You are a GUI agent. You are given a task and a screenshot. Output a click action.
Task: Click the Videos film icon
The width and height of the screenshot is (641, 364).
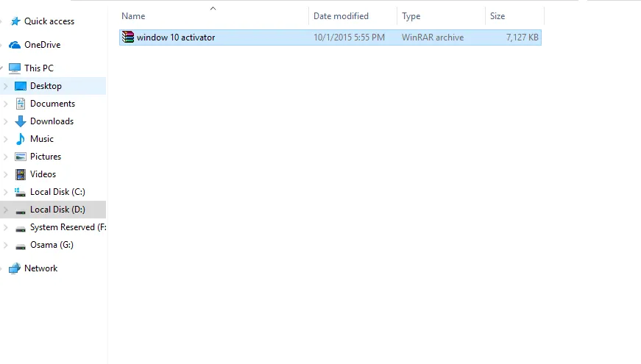(21, 174)
